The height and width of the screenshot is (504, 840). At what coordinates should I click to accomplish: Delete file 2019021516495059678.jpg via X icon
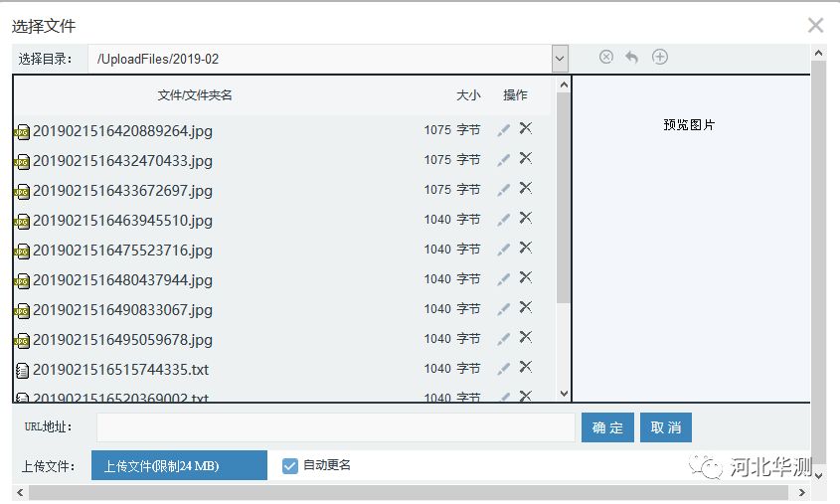[x=526, y=337]
